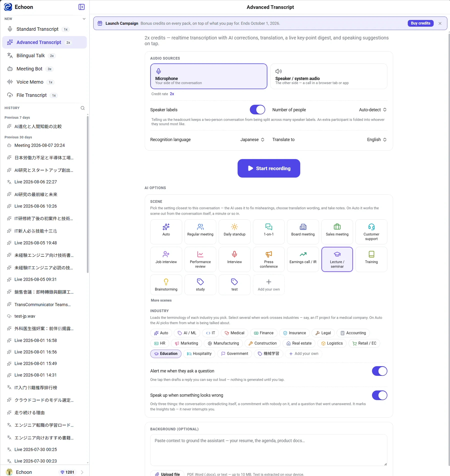Collapse the NEW section chevron

point(84,19)
